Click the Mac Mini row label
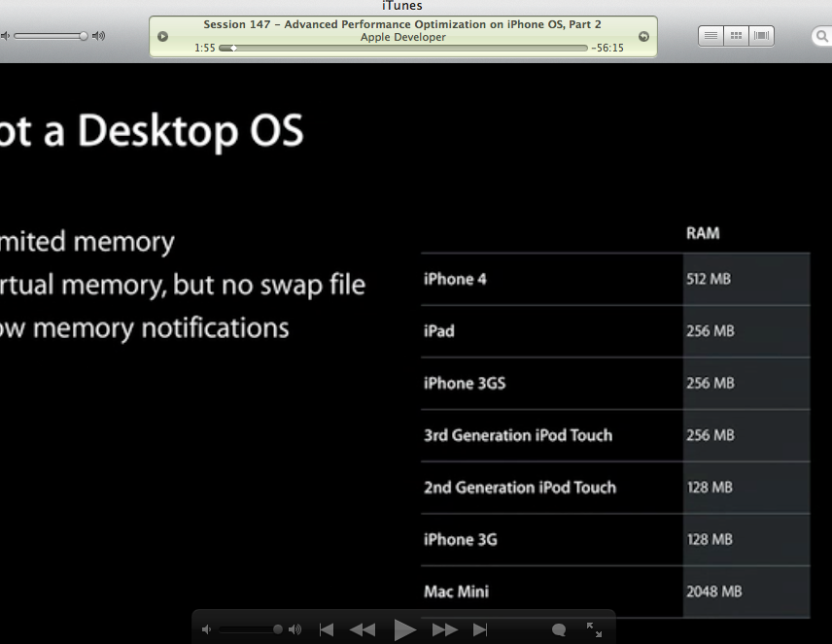832x644 pixels. coord(456,592)
